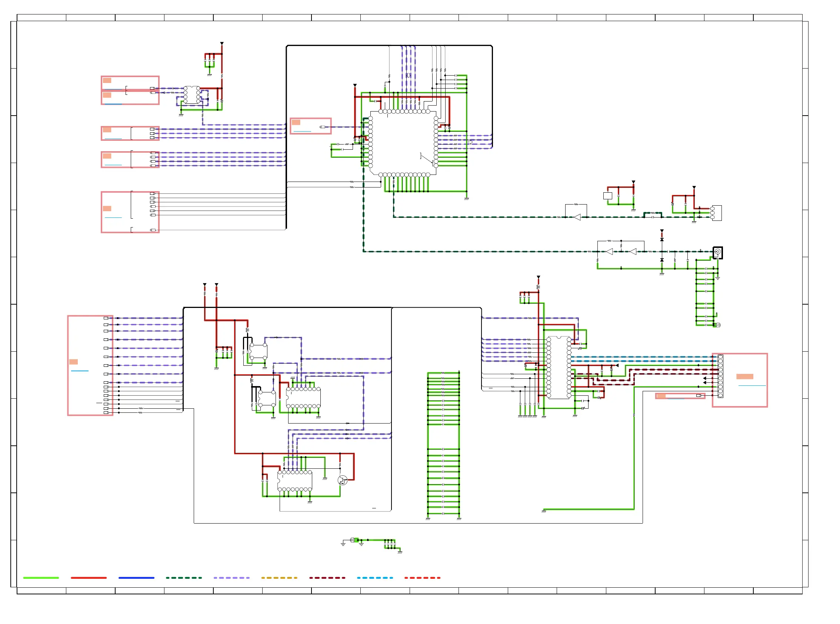Click the large square quad-flat IC body

403,143
